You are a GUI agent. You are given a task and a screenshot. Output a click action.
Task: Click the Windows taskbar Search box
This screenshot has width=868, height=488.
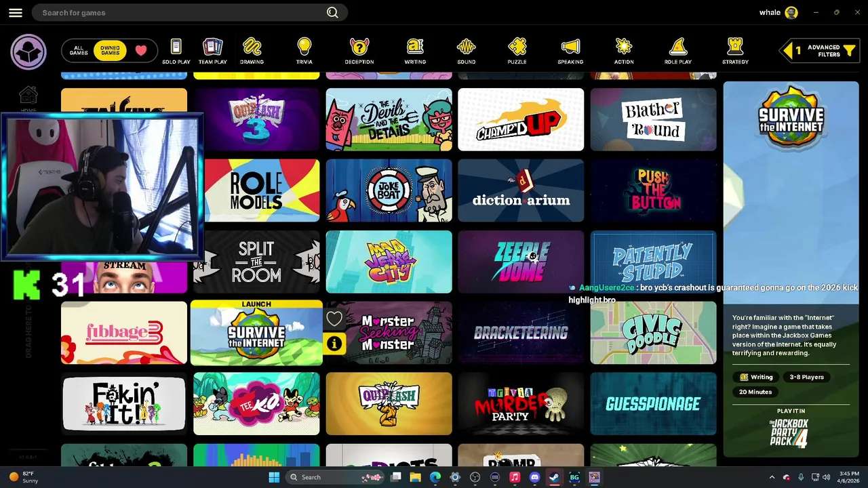pyautogui.click(x=336, y=477)
